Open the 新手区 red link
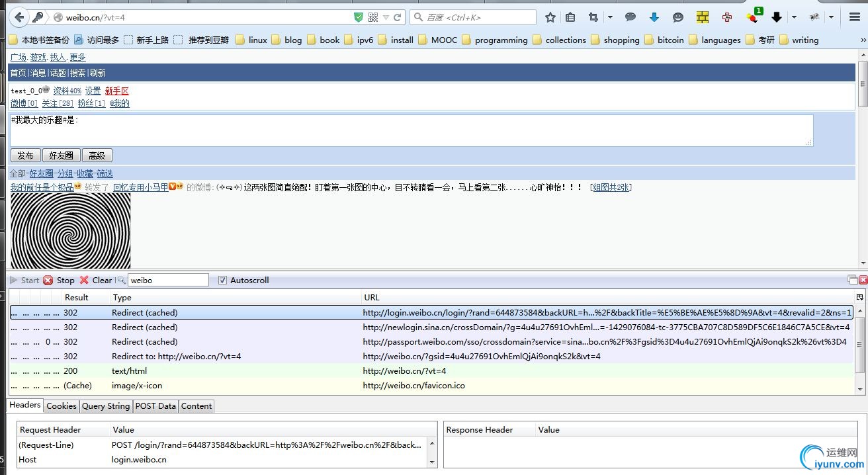This screenshot has width=868, height=475. pos(117,91)
